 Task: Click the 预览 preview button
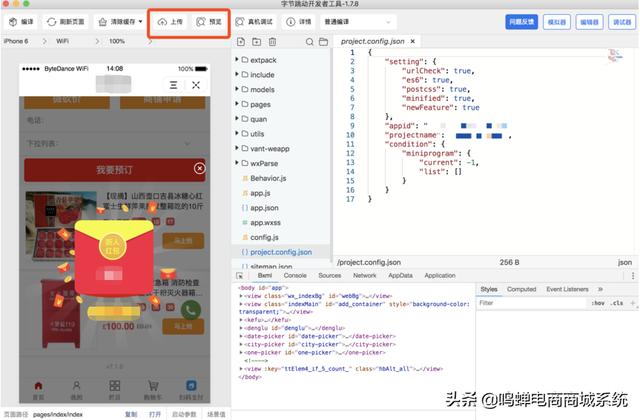209,22
